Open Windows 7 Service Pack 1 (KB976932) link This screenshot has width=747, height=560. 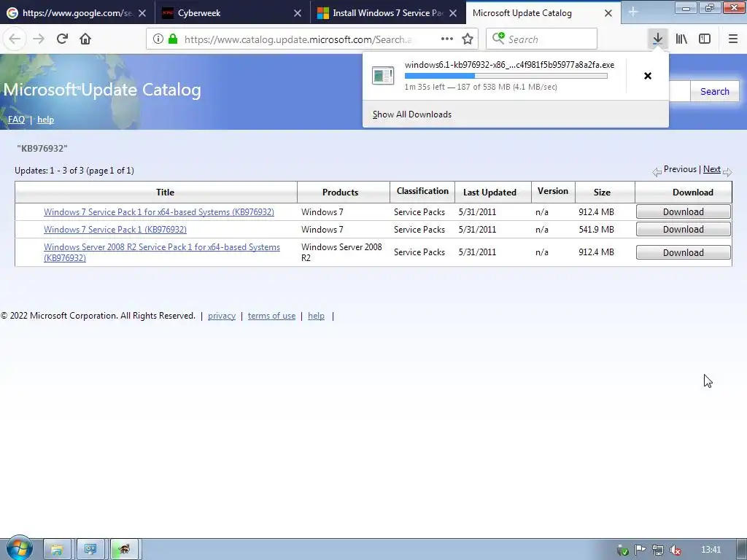click(115, 230)
